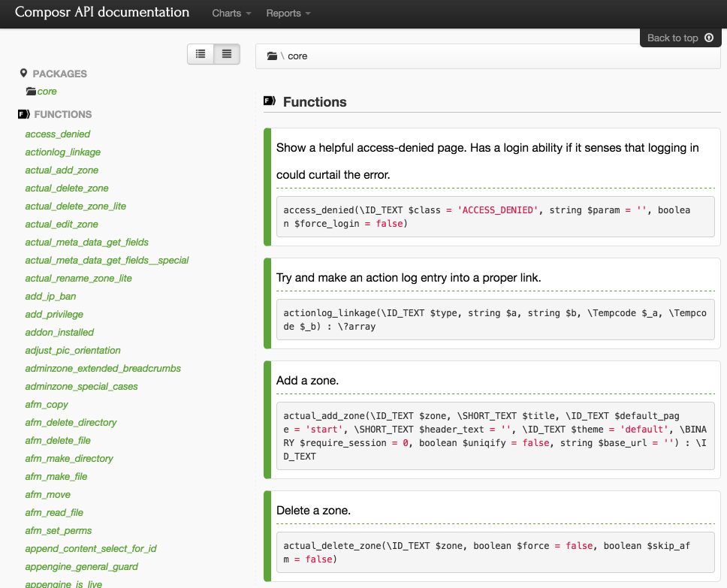Open afm_set_perms function link
The width and height of the screenshot is (727, 588).
(x=59, y=531)
